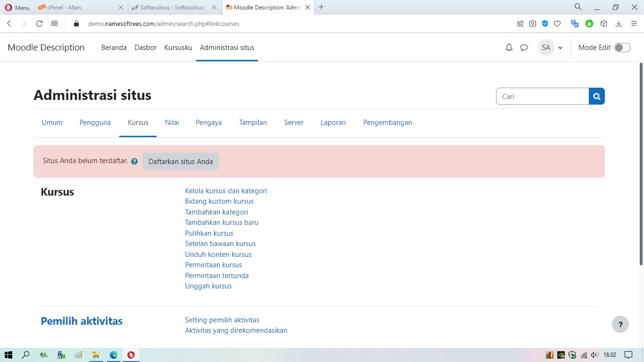The width and height of the screenshot is (644, 362).
Task: Select Administrasi situs in top navigation
Action: coord(227,48)
